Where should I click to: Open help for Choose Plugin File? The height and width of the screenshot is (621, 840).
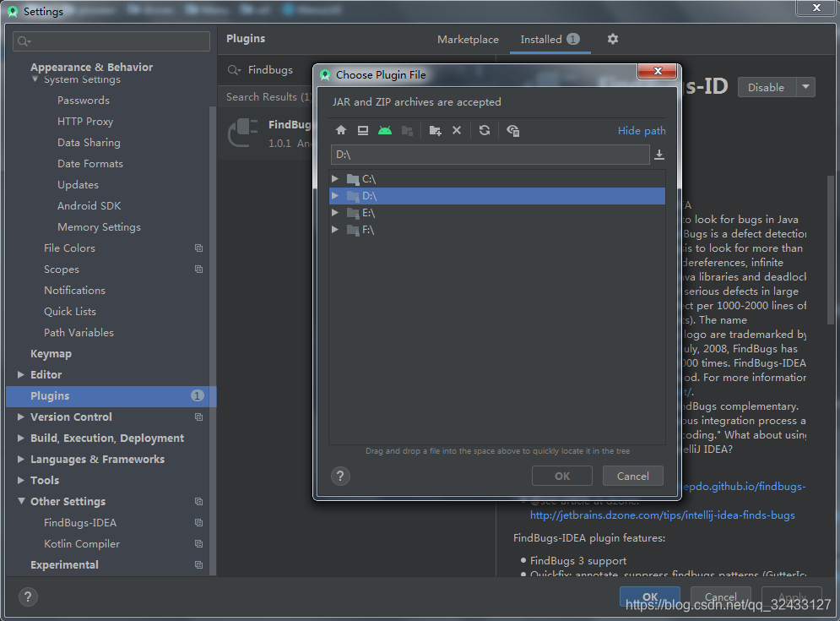[x=340, y=476]
